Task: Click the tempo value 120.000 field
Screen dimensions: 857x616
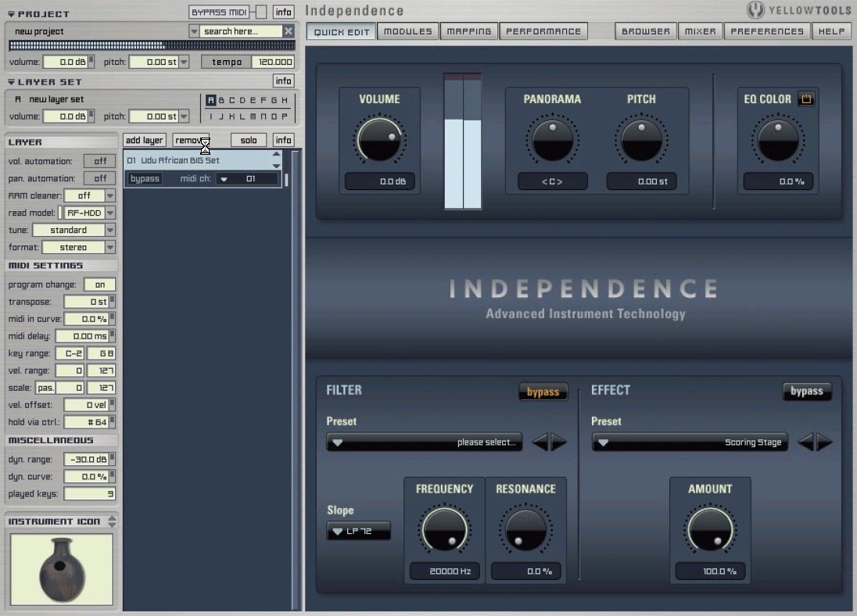Action: click(273, 62)
